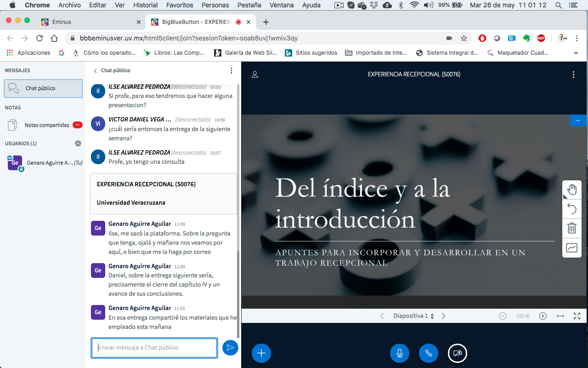Screen dimensions: 588x368
Task: Turn on multi-user whiteboard mode
Action: pos(572,248)
